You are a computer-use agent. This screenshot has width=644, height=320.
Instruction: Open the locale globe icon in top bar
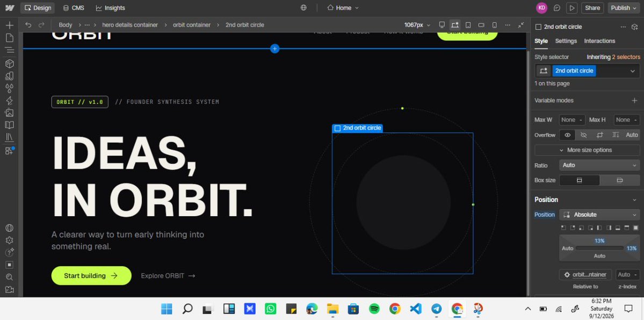tap(303, 8)
